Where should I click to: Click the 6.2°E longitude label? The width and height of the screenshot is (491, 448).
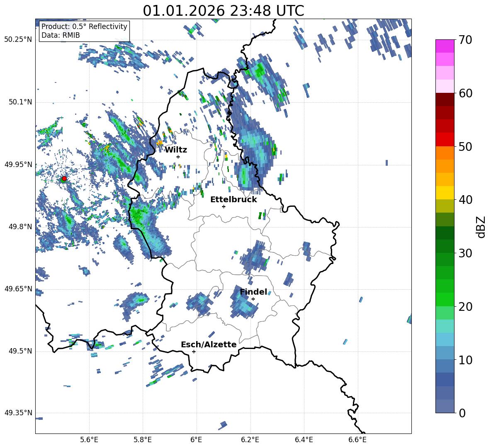point(250,440)
